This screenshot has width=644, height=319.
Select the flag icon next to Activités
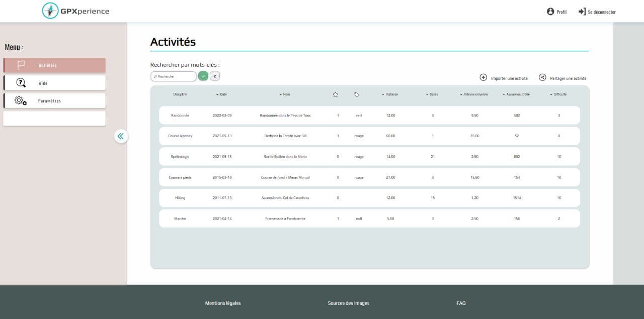click(20, 65)
